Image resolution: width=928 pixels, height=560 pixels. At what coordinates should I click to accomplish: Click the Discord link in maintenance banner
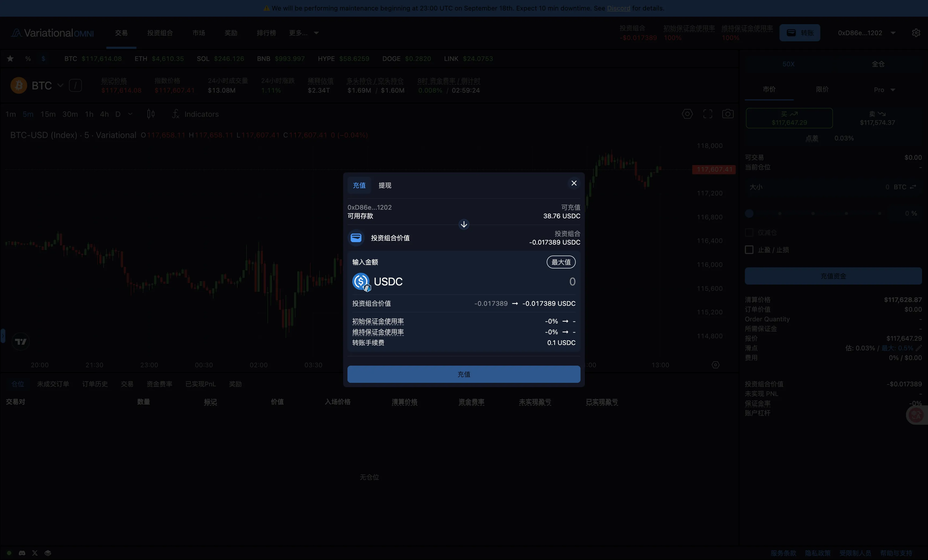pos(618,8)
